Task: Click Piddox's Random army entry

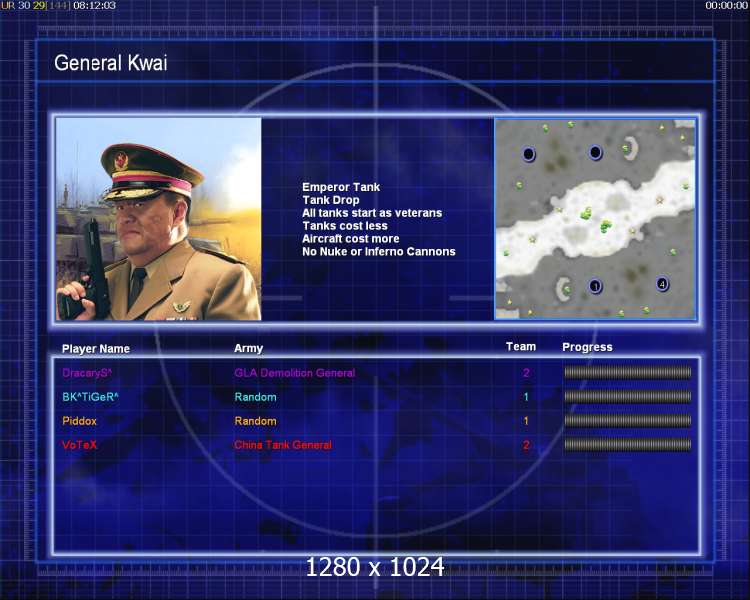Action: [255, 421]
